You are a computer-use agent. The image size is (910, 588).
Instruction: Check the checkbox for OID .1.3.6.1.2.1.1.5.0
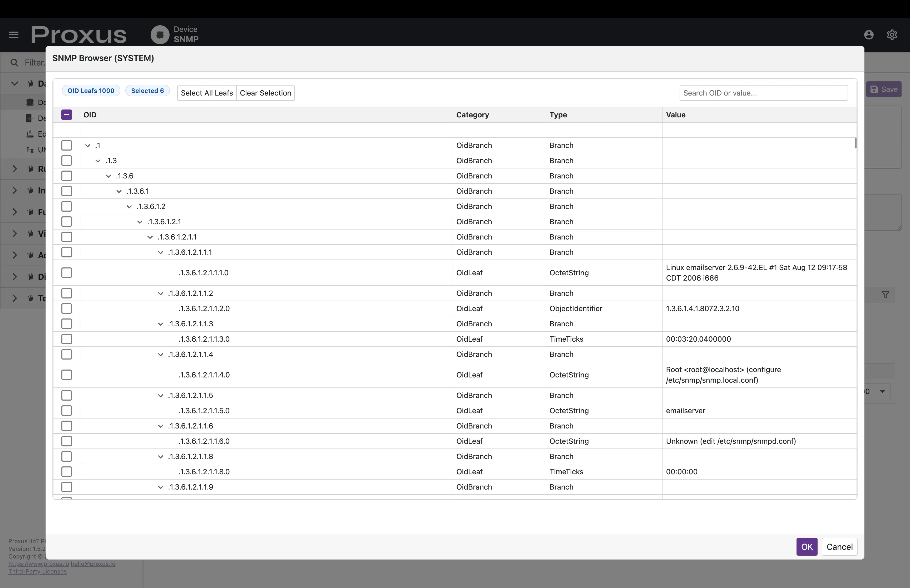click(66, 410)
